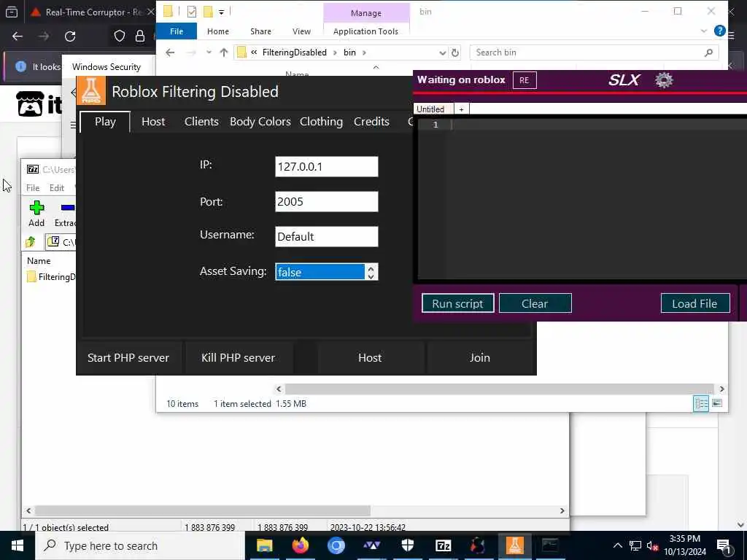Select the Untitled script tab
Screen dimensions: 747x560
click(x=430, y=109)
